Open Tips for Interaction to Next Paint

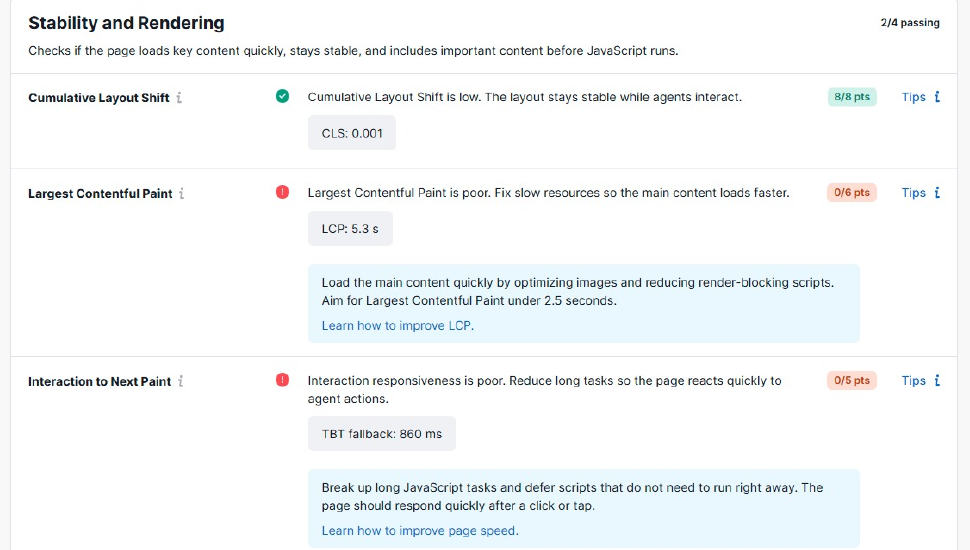click(x=913, y=381)
